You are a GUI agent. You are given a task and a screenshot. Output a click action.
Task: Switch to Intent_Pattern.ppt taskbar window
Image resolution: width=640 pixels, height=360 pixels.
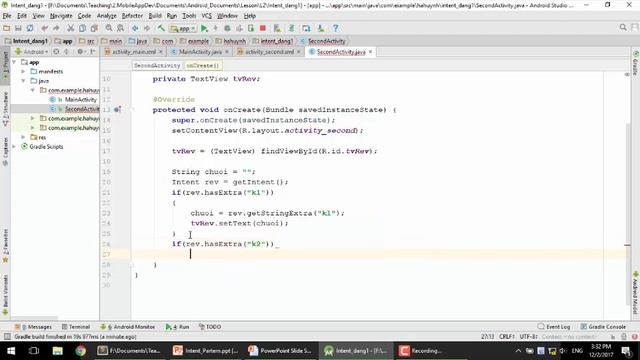206,351
